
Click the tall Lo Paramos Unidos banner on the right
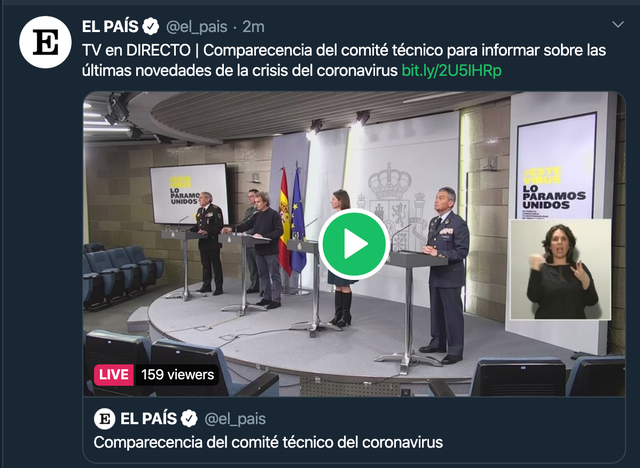click(x=556, y=166)
